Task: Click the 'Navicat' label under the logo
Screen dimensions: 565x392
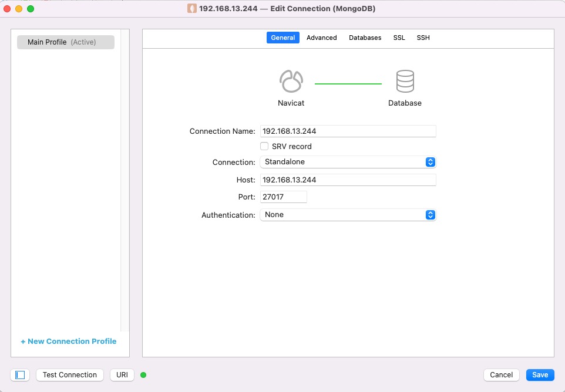Action: tap(291, 103)
